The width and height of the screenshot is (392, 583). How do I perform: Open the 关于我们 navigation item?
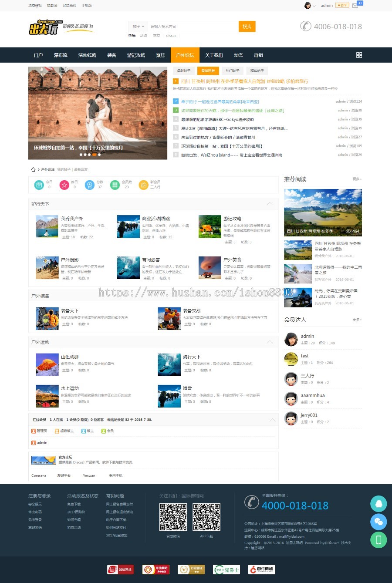[214, 55]
